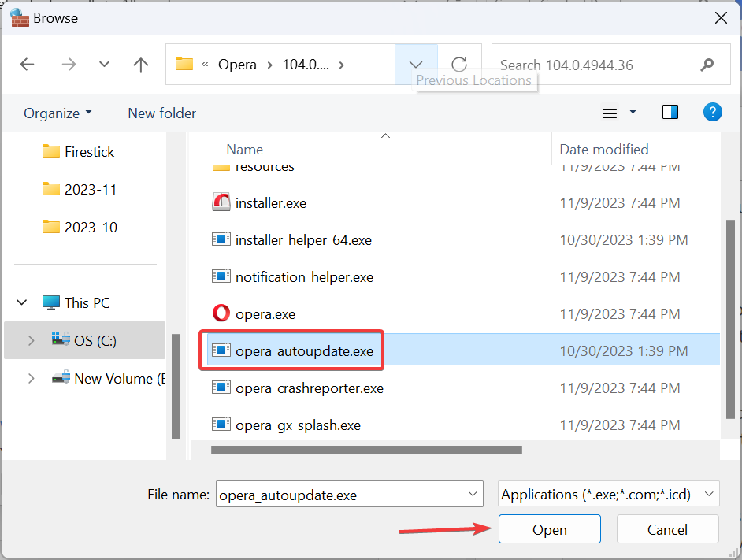Select 104.0.... in the address breadcrumb
Screen dimensions: 742x560
point(306,65)
